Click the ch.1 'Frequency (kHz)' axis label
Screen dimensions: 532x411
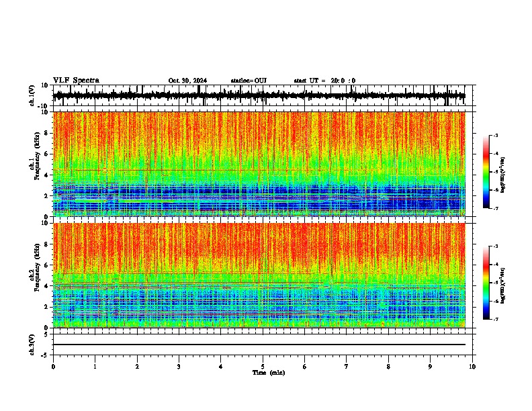pos(37,156)
